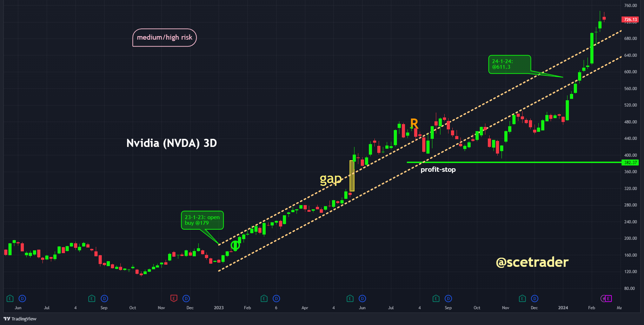Viewport: 644px width, 325px height.
Task: Click the dividend D marker above the first Jun label
Action: pyautogui.click(x=22, y=298)
